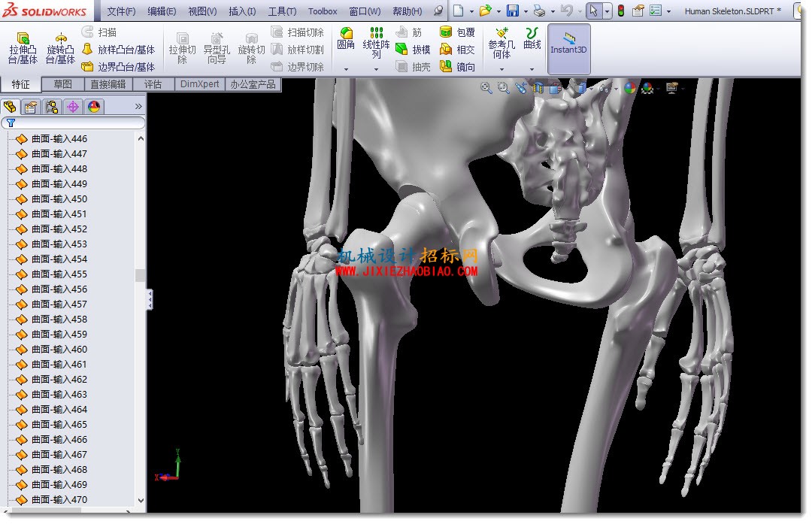
Task: Select tree item 曲面-输入455
Action: (x=59, y=274)
